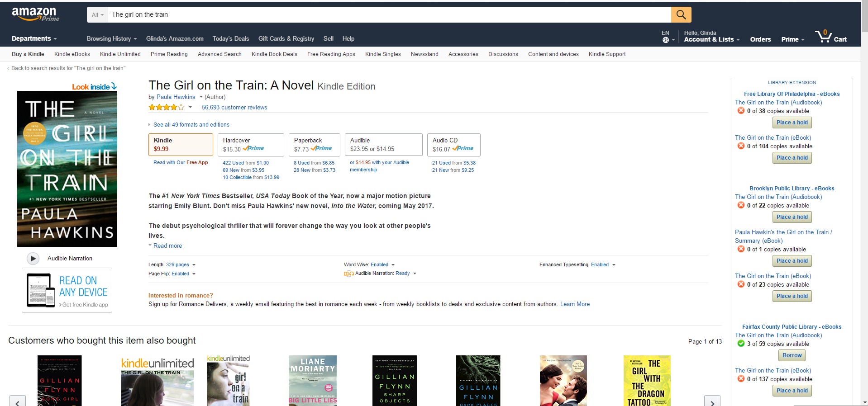Play the Audible Narration sample

click(33, 258)
